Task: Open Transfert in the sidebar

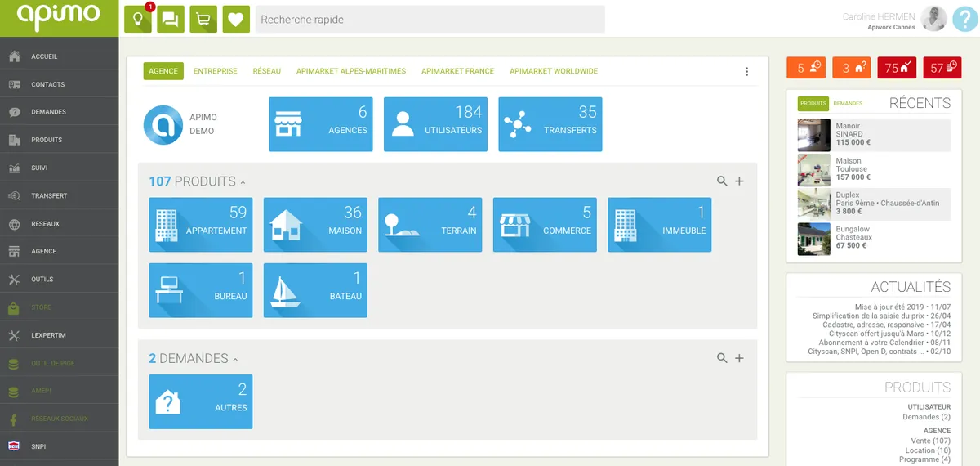Action: click(59, 195)
